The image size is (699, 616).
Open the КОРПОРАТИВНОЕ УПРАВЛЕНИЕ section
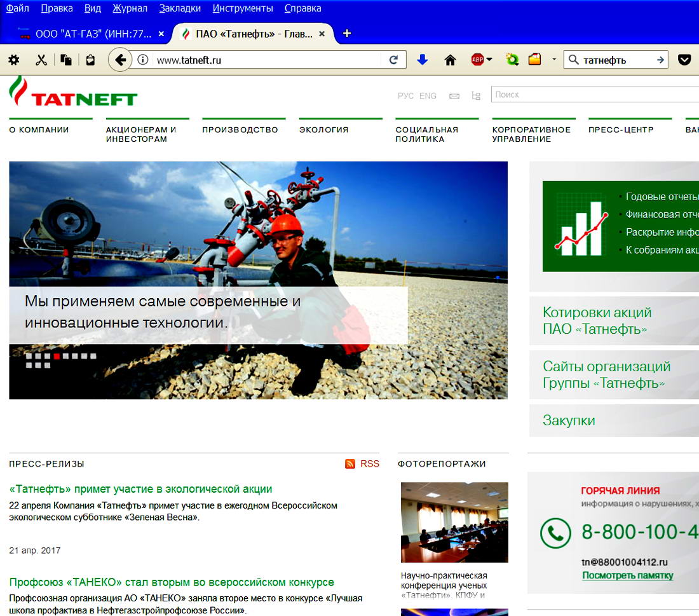(531, 134)
